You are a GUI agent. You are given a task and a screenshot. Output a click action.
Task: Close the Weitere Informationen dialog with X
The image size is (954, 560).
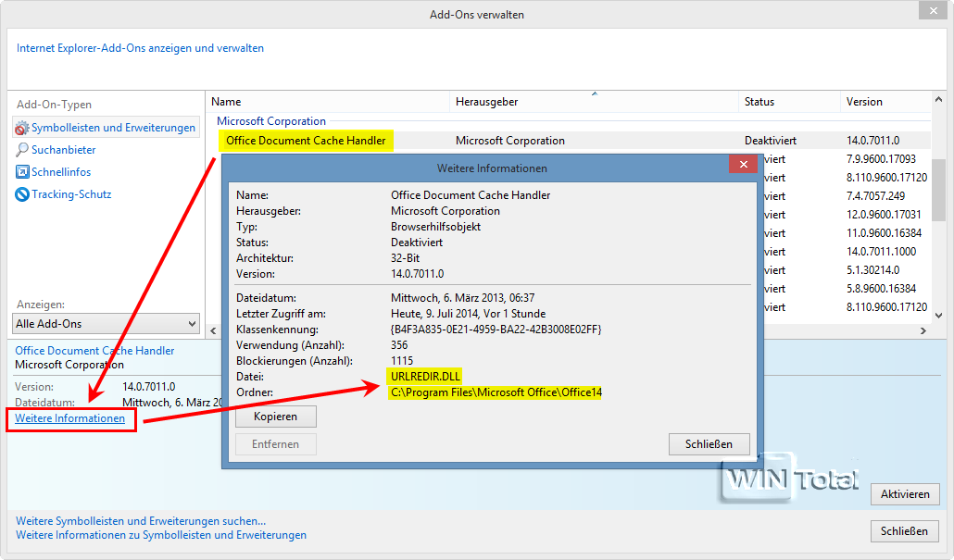743,164
